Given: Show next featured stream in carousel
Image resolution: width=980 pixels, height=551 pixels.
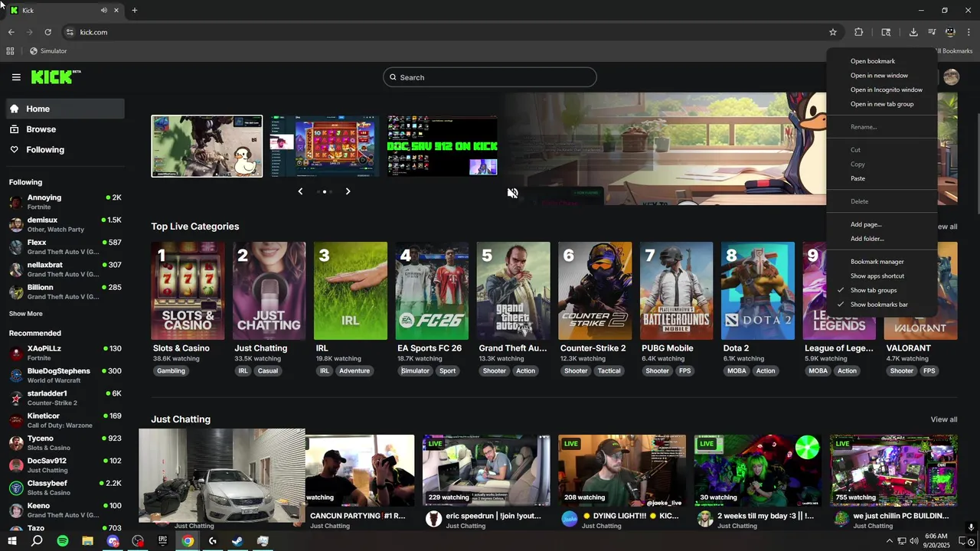Looking at the screenshot, I should 348,191.
